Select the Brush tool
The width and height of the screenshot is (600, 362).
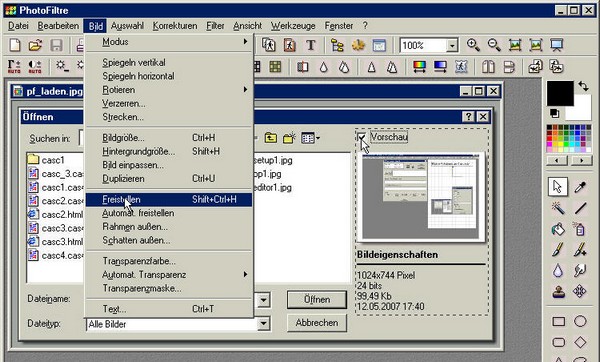[x=558, y=250]
